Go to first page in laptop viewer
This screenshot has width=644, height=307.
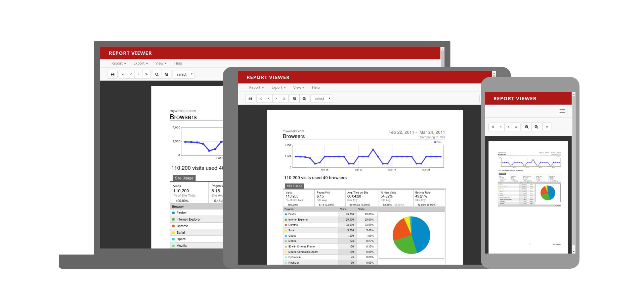123,74
